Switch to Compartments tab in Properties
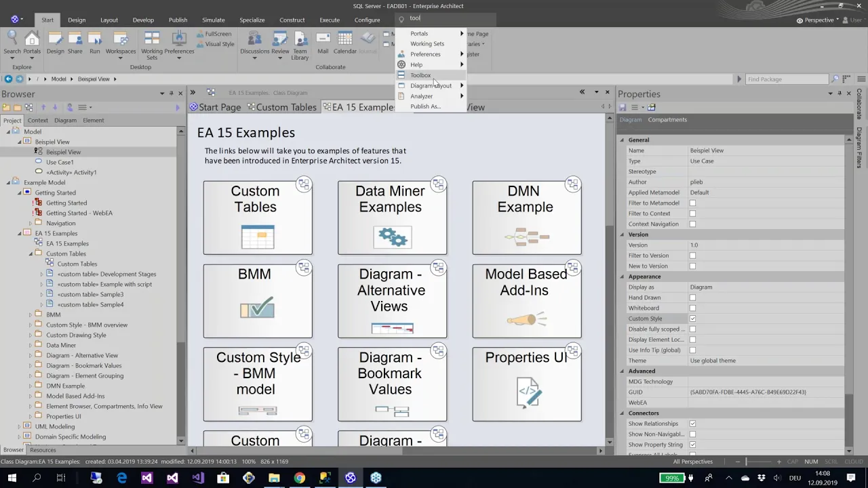This screenshot has height=488, width=868. 667,120
